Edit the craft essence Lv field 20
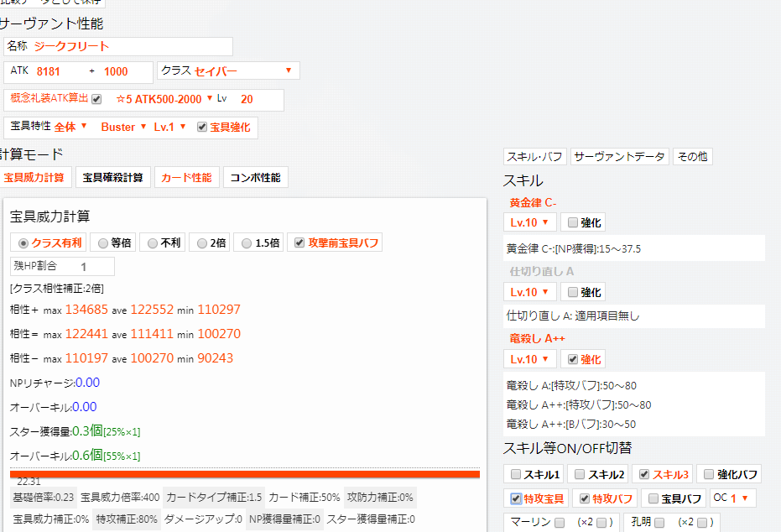This screenshot has height=532, width=781. coord(247,99)
